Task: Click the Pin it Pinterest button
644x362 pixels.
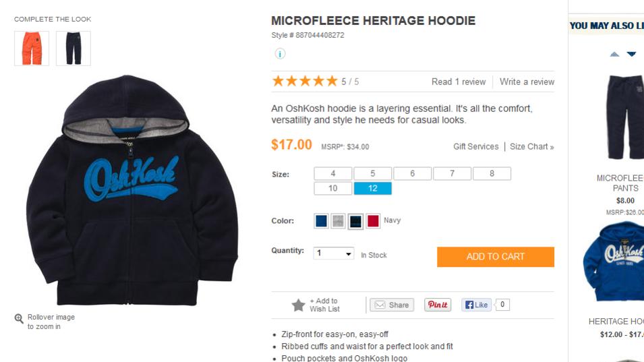Action: point(438,305)
